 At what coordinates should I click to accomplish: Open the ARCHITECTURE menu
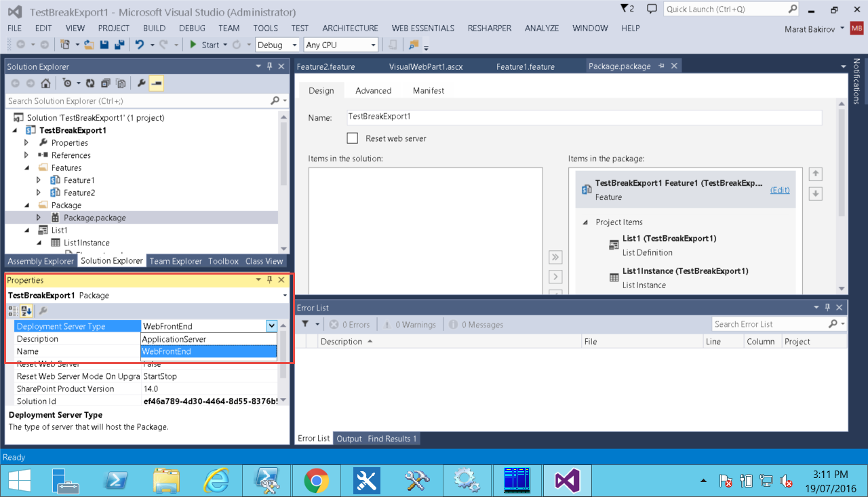(x=350, y=28)
